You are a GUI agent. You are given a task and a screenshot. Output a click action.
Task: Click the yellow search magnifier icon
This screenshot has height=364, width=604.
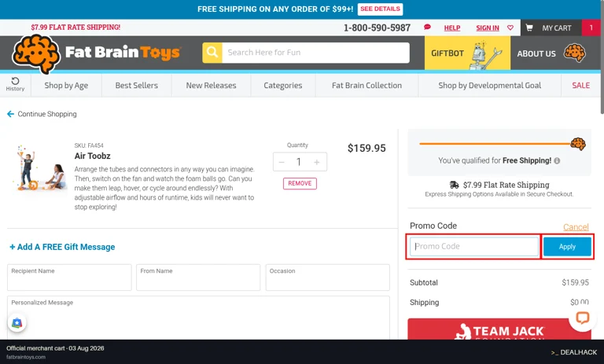point(212,53)
